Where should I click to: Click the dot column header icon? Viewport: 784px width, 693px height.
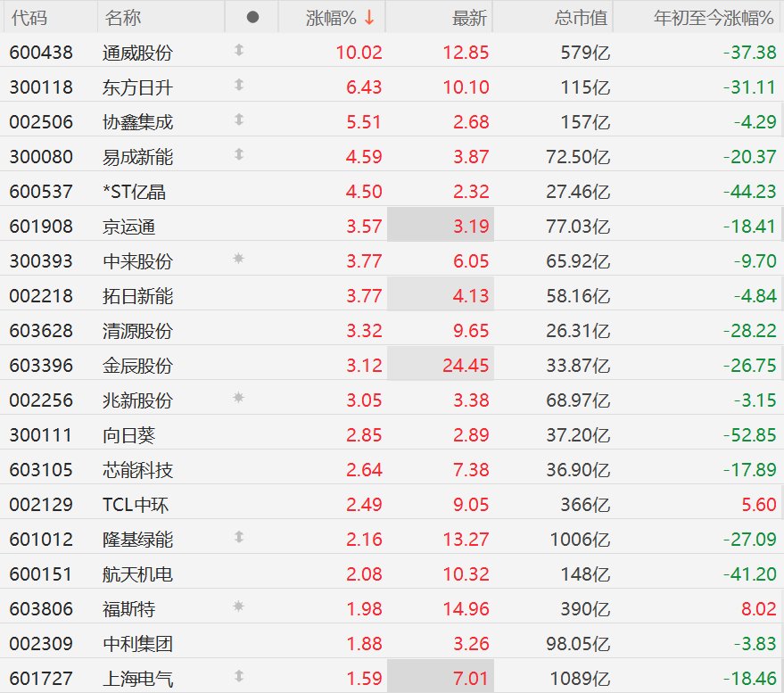click(253, 18)
